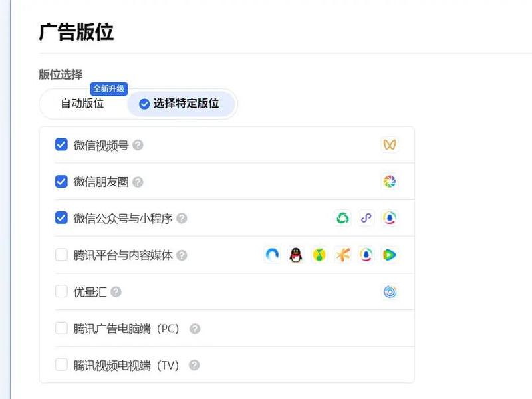532x399 pixels.
Task: Open help icon next to 微信朋友圈
Action: 138,182
